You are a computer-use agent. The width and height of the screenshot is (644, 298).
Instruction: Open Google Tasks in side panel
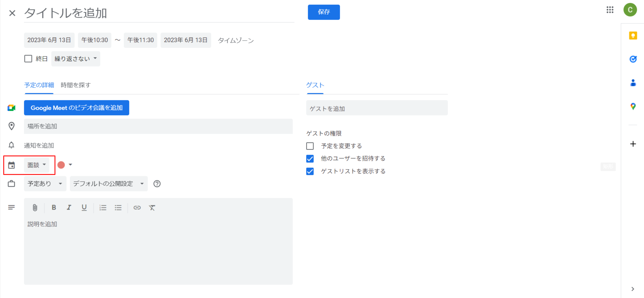coord(633,59)
